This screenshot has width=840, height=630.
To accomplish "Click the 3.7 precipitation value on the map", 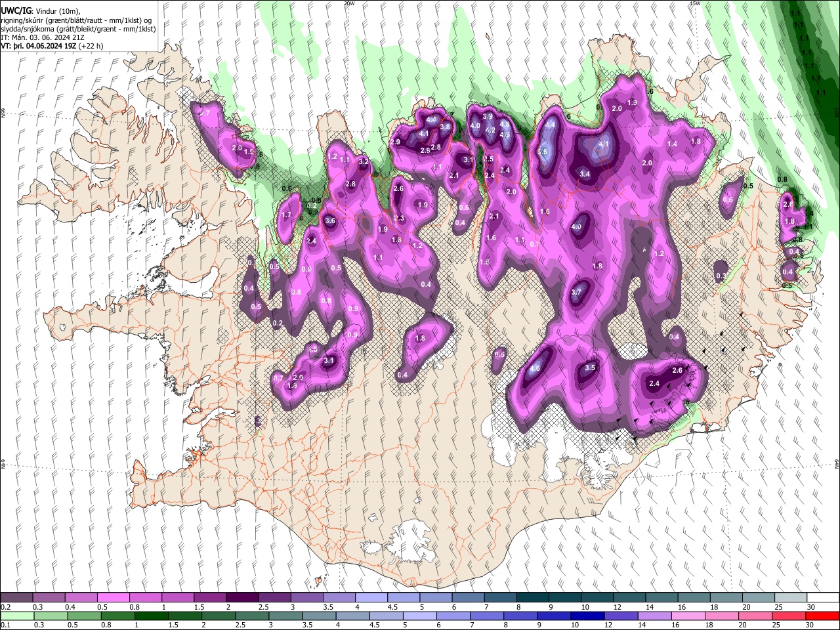I will [576, 292].
